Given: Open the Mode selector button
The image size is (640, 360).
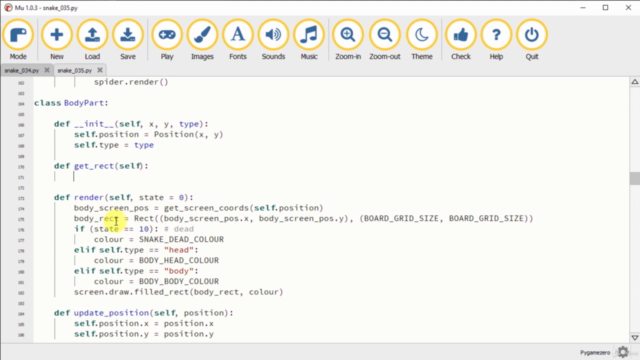Looking at the screenshot, I should coord(18,40).
